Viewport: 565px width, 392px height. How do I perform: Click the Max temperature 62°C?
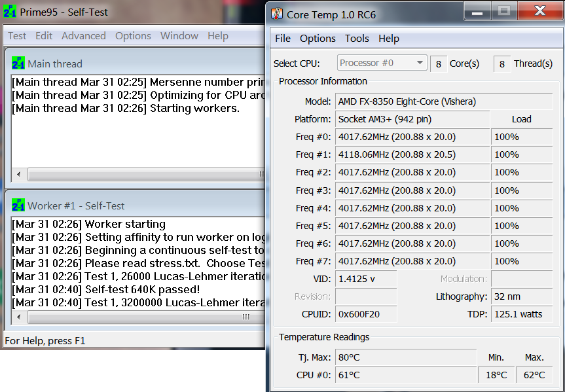(x=534, y=375)
